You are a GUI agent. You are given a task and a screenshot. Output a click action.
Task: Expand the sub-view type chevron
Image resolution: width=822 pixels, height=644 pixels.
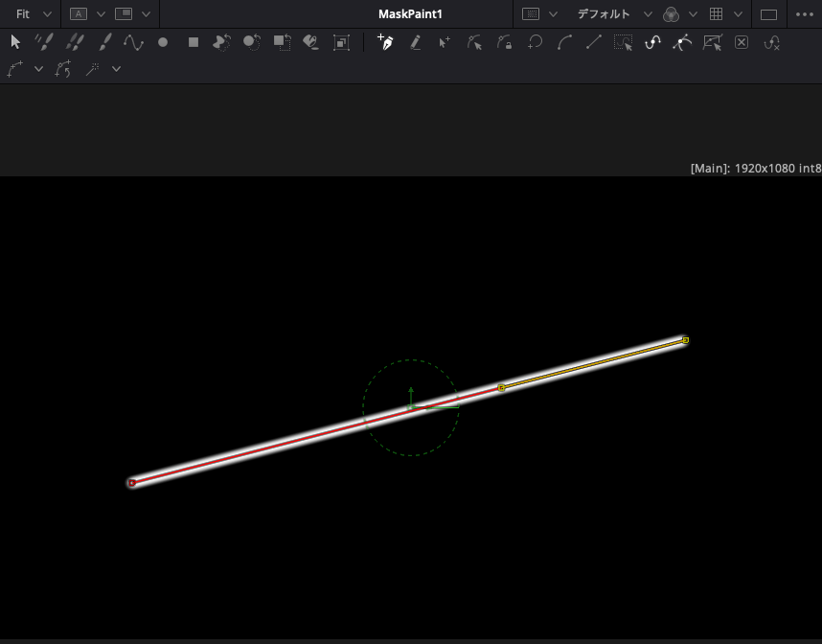pyautogui.click(x=146, y=14)
